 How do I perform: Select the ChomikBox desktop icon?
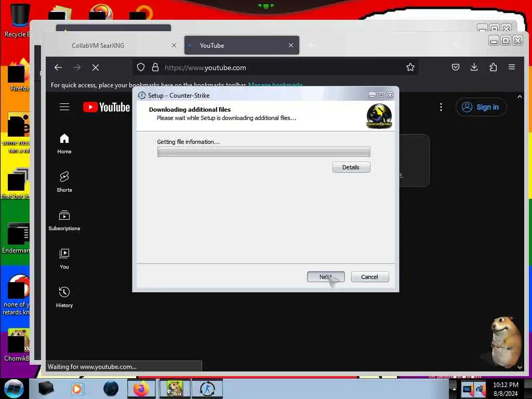(x=17, y=345)
